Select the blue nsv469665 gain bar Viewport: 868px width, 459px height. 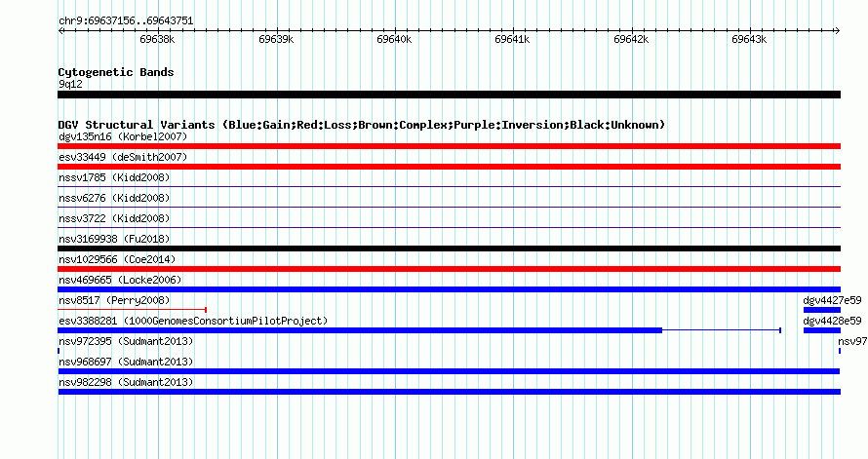tap(449, 289)
